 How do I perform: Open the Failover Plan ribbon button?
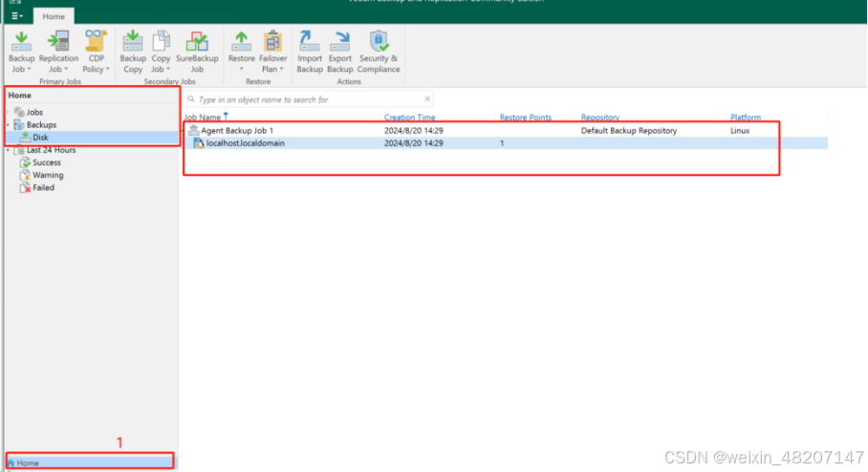point(272,52)
